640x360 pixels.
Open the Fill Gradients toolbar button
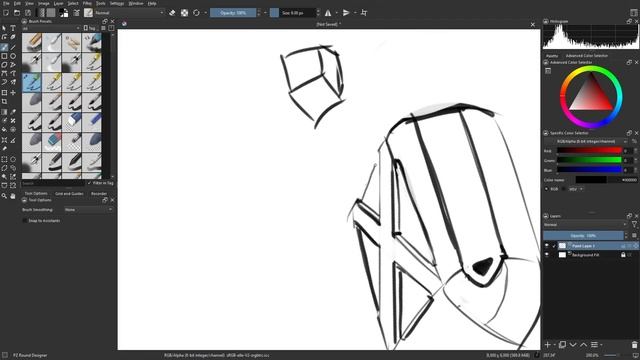pyautogui.click(x=41, y=13)
